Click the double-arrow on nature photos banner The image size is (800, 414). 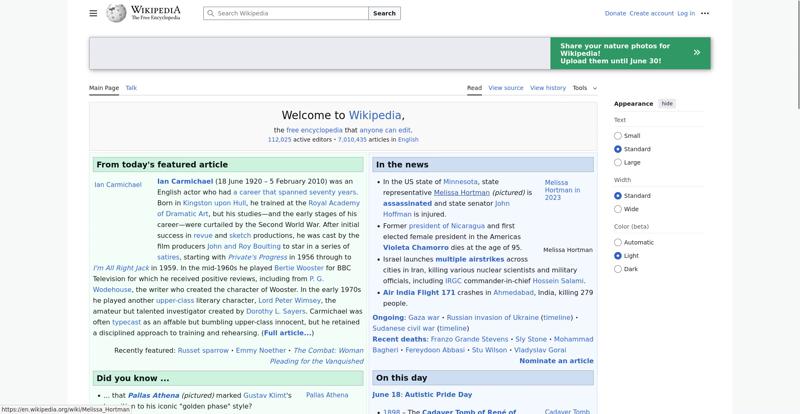[x=697, y=53]
